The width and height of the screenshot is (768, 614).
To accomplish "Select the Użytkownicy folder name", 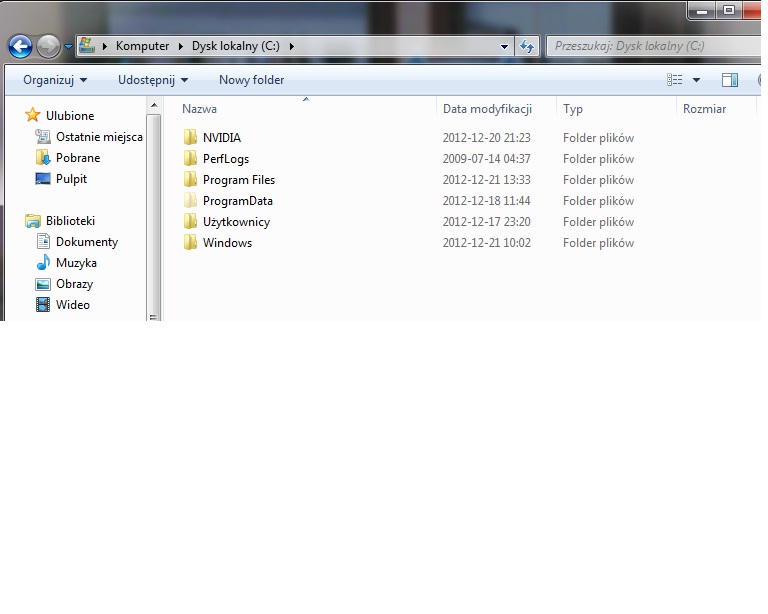I will pyautogui.click(x=237, y=222).
